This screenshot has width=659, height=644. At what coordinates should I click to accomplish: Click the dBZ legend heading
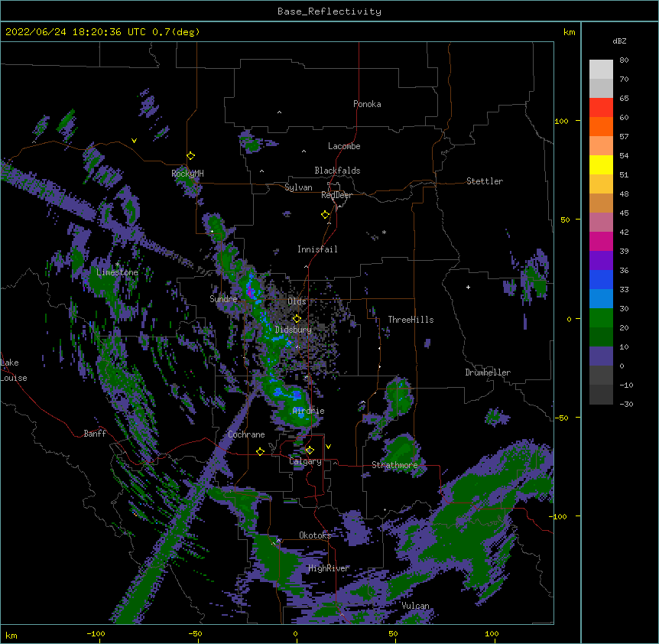pos(619,41)
